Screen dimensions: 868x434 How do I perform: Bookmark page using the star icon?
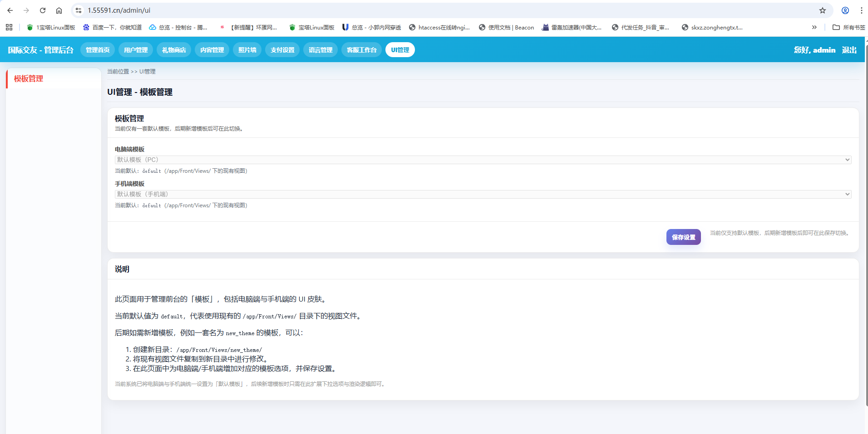point(822,10)
